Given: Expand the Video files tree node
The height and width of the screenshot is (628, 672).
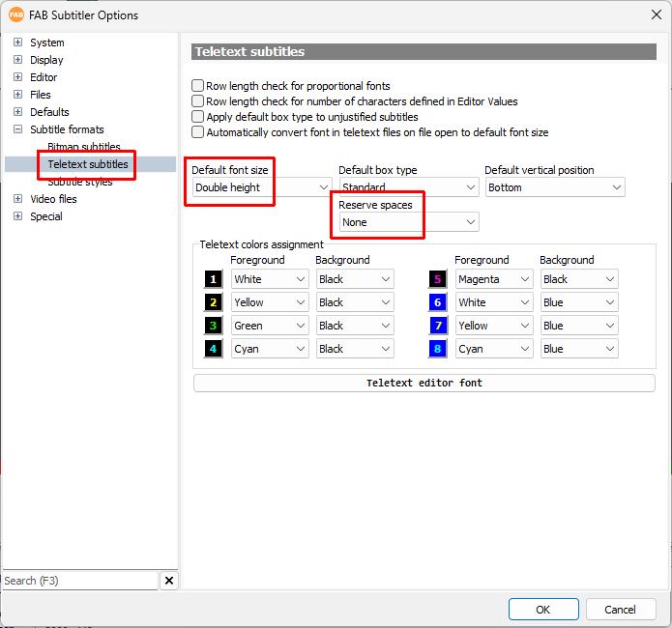Looking at the screenshot, I should [17, 199].
